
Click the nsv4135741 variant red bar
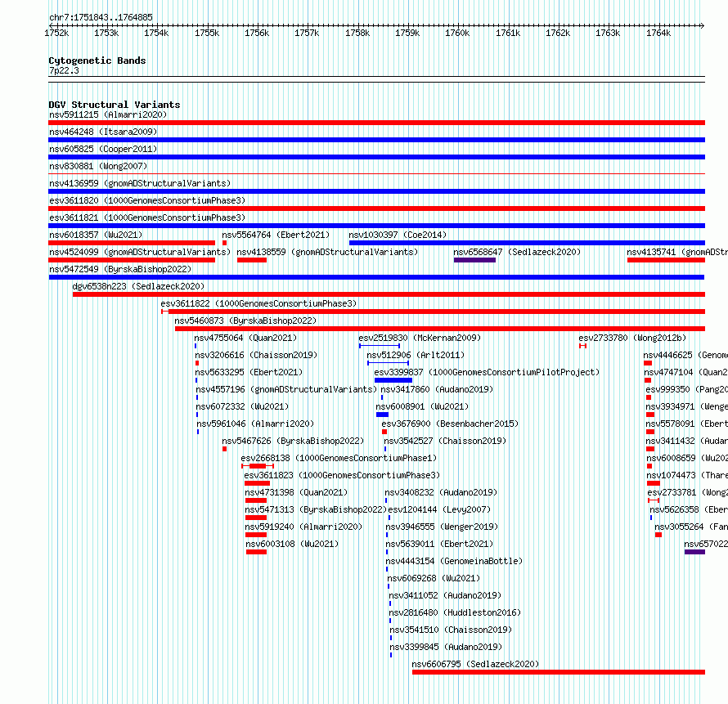pos(667,260)
